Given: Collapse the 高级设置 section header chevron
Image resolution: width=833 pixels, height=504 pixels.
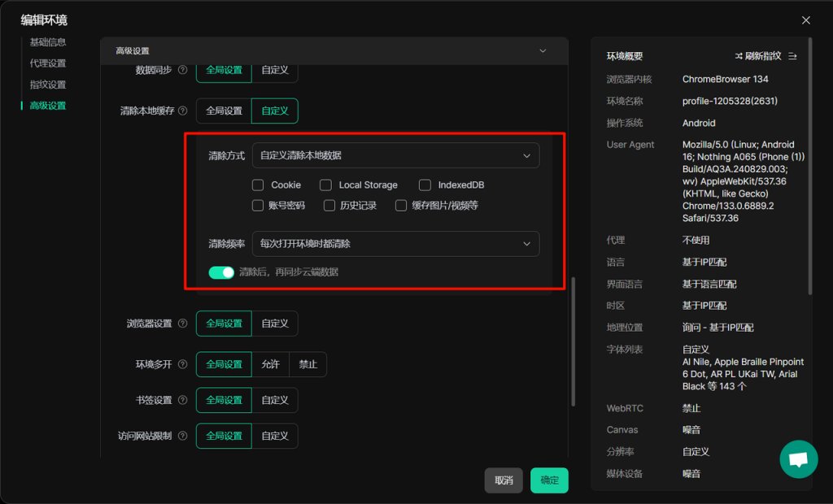Looking at the screenshot, I should click(543, 51).
